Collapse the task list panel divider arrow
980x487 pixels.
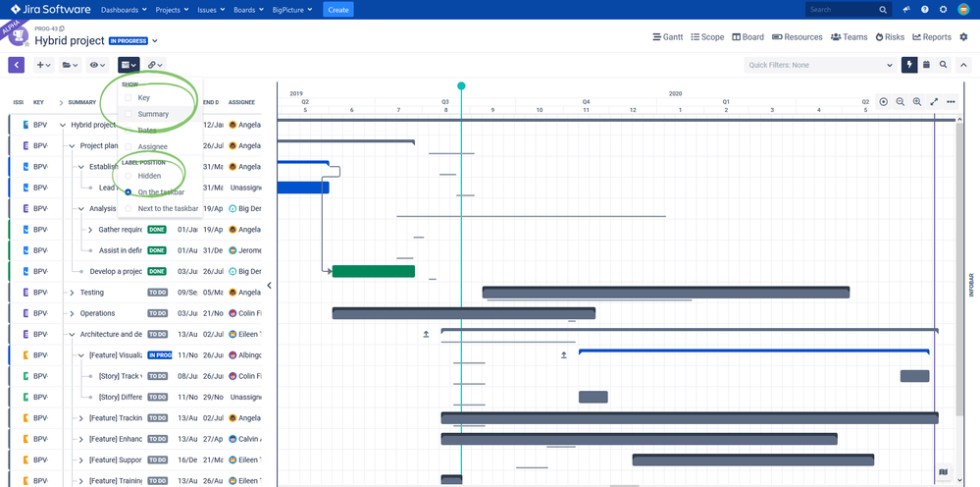(x=270, y=285)
